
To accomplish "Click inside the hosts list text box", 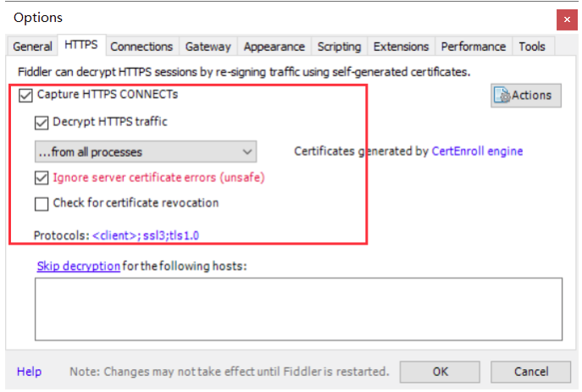I will 298,309.
